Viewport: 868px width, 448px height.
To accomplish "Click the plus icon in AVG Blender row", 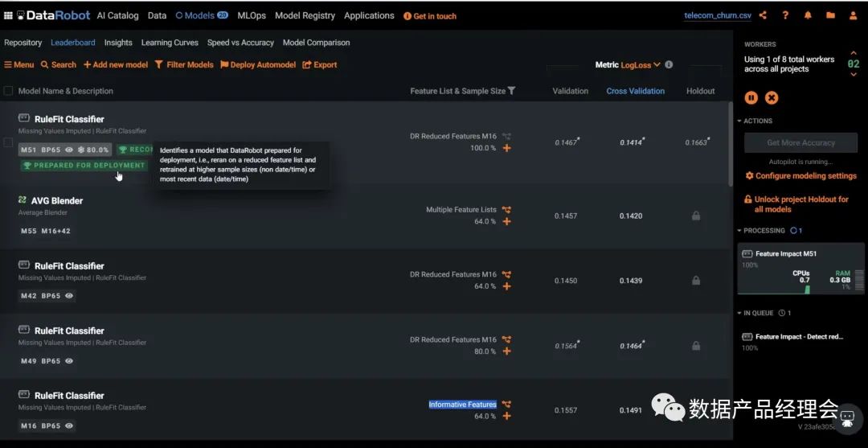I will [506, 221].
